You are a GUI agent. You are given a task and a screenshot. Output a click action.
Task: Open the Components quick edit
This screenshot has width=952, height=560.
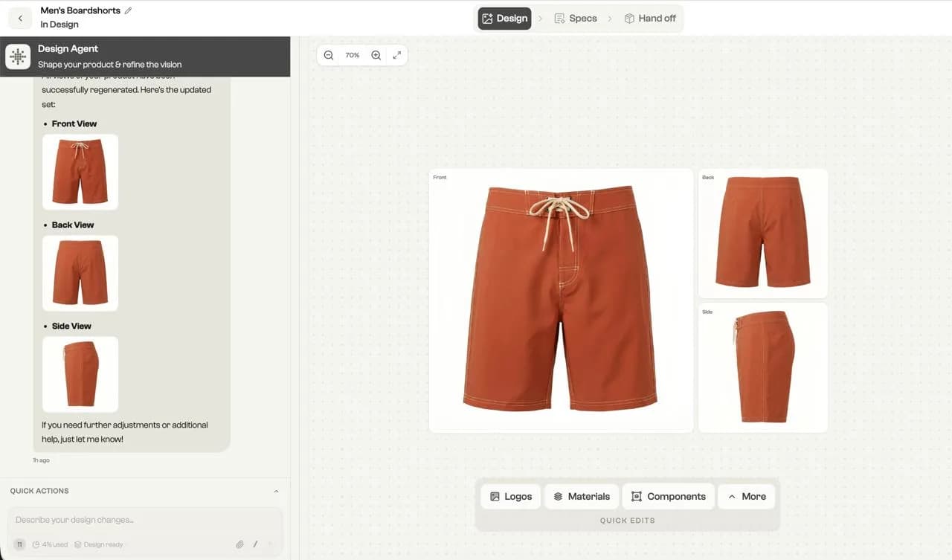coord(669,496)
